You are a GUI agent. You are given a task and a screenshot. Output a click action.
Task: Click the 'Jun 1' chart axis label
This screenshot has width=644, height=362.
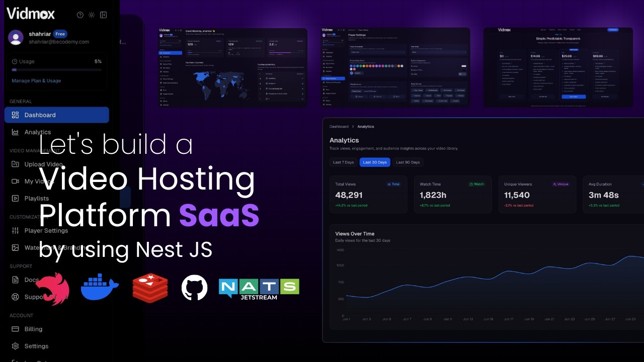346,319
